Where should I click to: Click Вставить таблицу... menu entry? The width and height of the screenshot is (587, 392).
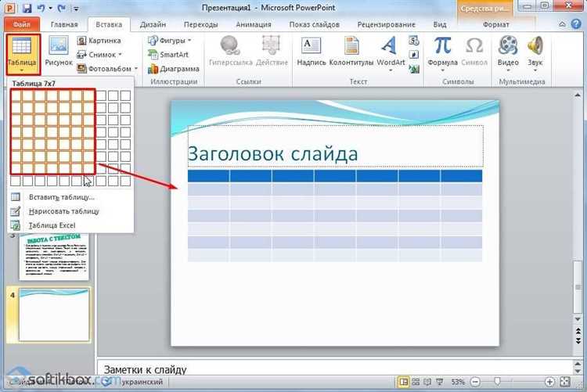61,197
